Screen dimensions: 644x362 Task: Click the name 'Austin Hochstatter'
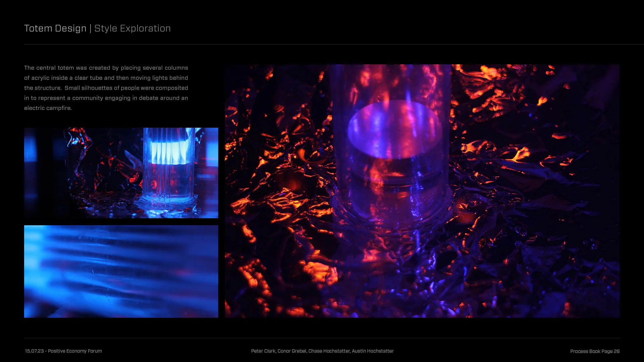[x=373, y=351]
